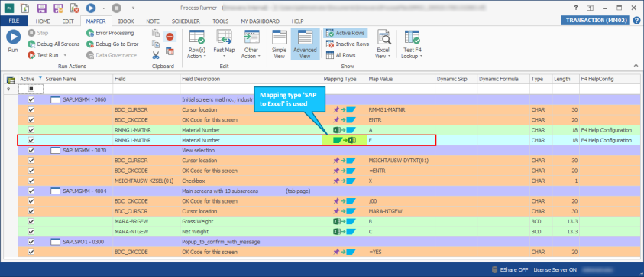Click License Server ON in the status bar
The image size is (644, 277).
point(555,269)
